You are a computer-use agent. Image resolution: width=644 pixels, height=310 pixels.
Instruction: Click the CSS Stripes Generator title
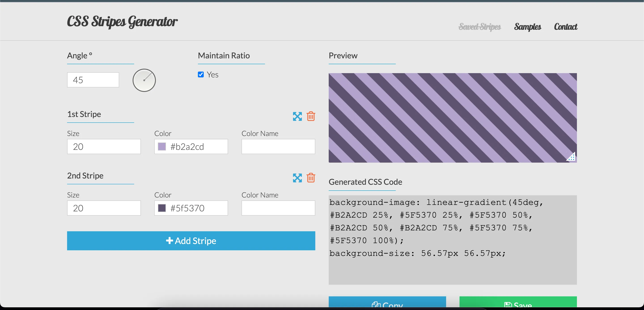(122, 22)
